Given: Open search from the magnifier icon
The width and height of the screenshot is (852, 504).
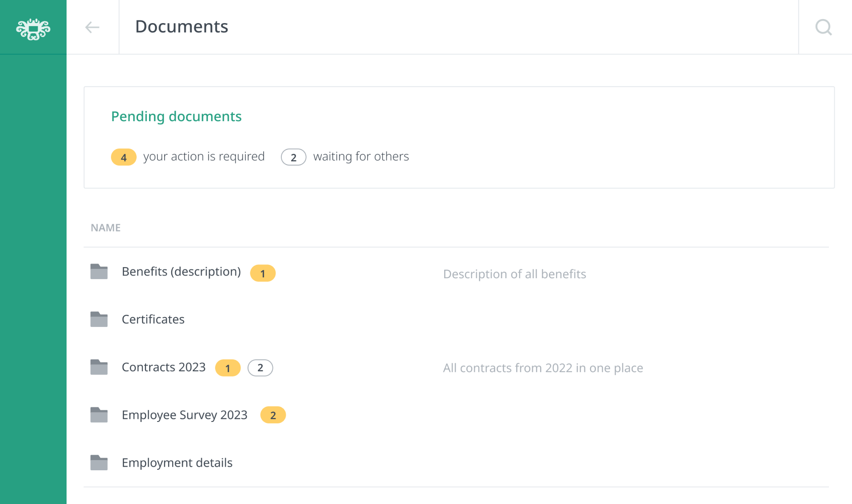Looking at the screenshot, I should 824,28.
